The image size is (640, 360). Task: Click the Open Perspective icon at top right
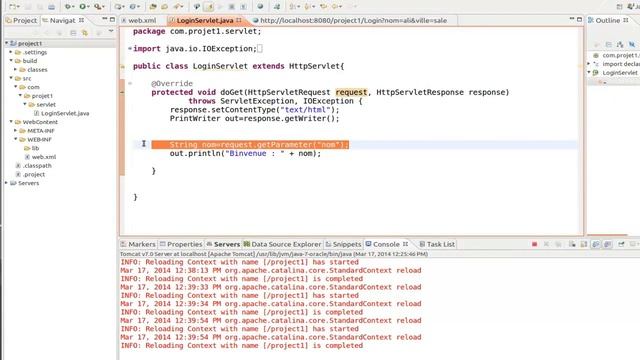coord(620,7)
